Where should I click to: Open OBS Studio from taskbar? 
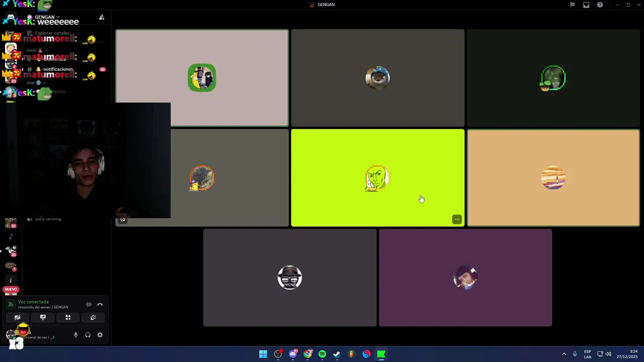coord(278,354)
